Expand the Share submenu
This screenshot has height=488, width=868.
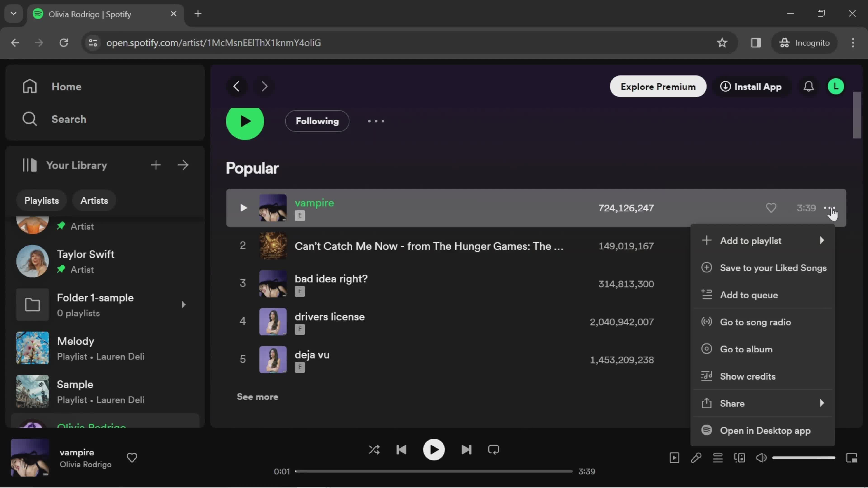(x=763, y=404)
